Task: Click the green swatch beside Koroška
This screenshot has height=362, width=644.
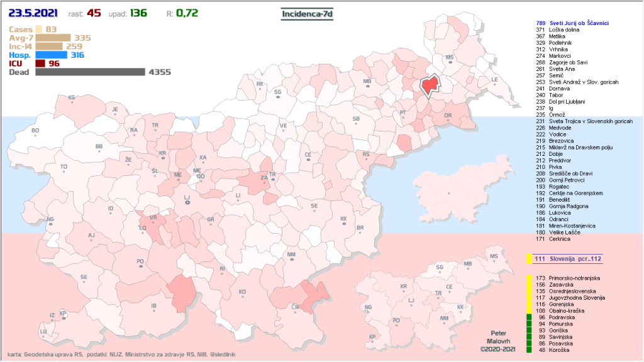Action: tap(530, 350)
